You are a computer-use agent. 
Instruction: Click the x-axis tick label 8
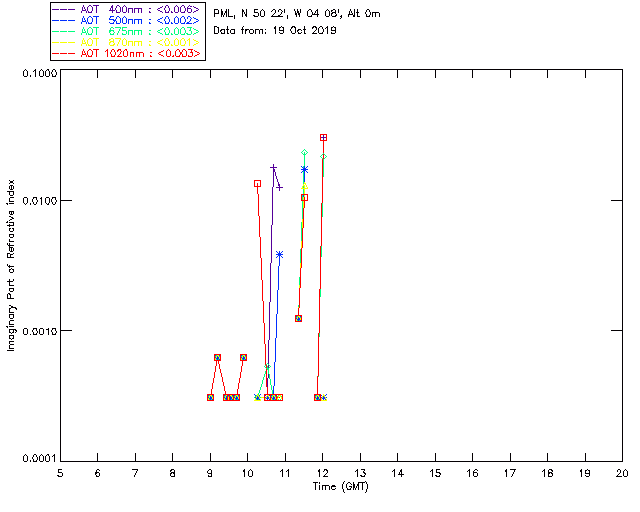[x=172, y=473]
